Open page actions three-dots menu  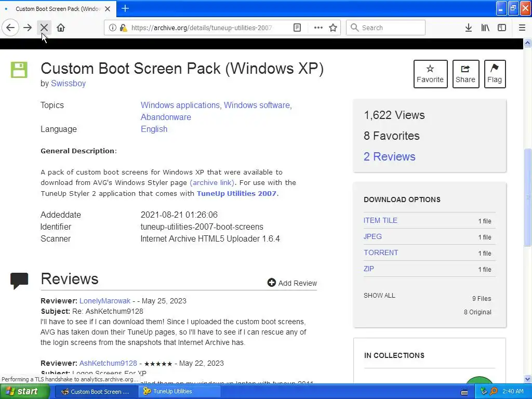[x=318, y=28]
